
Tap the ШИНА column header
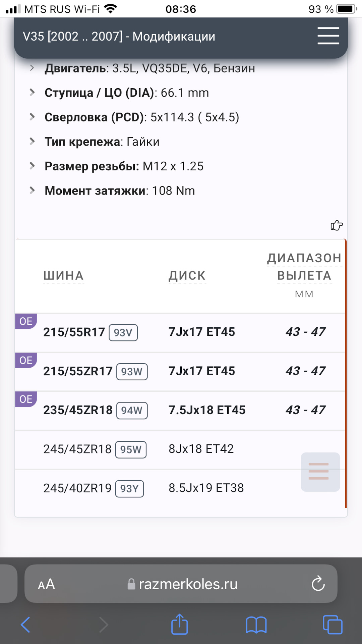tap(63, 276)
